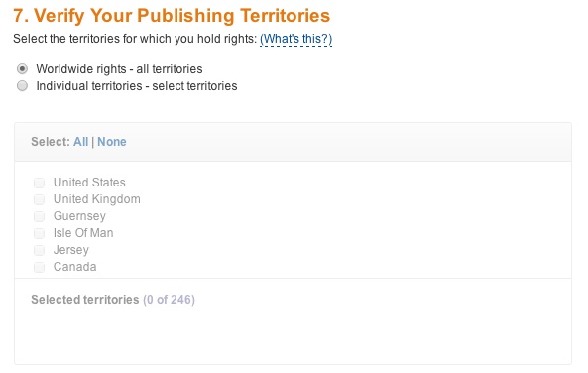Toggle the Isle Of Man checkbox
Screen dimensions: 588x373
(x=39, y=233)
